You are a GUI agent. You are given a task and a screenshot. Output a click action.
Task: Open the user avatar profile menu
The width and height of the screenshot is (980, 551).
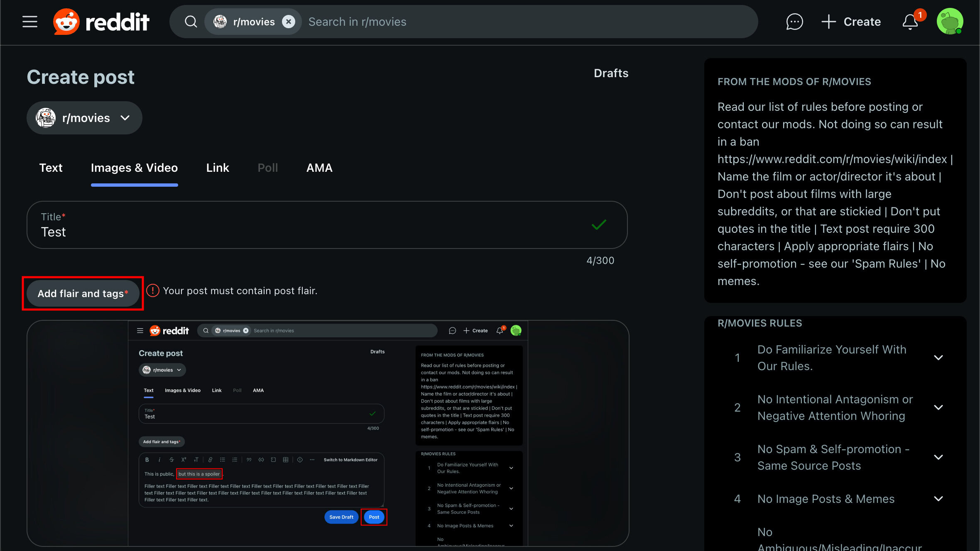tap(949, 22)
